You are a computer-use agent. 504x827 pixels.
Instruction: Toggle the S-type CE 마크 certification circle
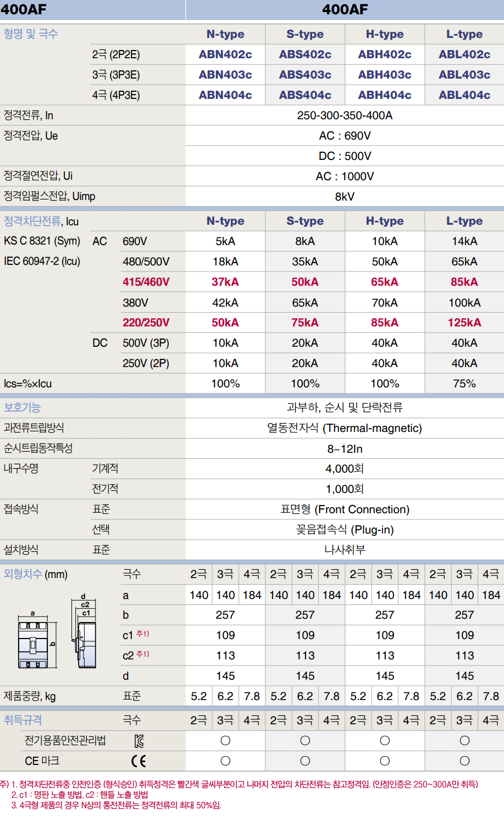pyautogui.click(x=304, y=761)
